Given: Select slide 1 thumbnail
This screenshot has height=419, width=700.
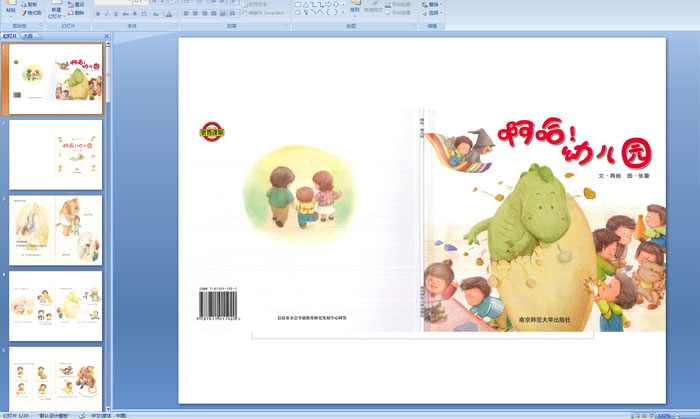Looking at the screenshot, I should pos(55,79).
